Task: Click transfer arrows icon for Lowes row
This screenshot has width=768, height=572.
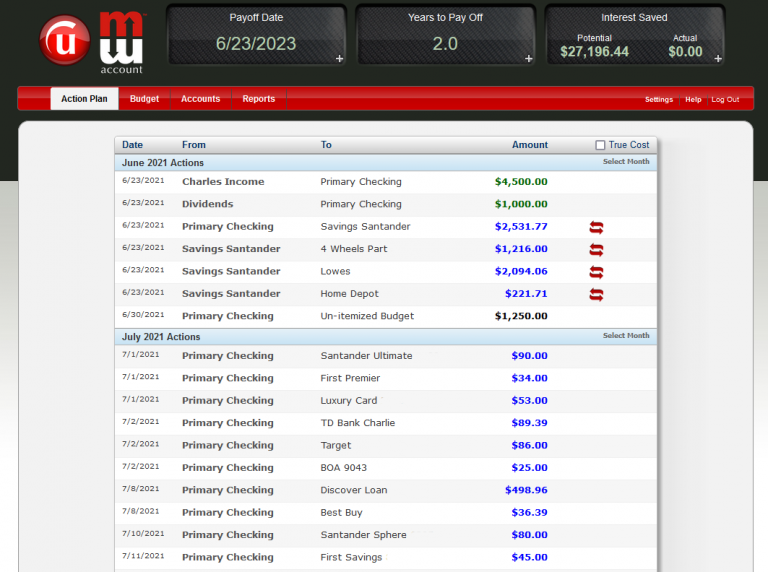Action: tap(596, 272)
